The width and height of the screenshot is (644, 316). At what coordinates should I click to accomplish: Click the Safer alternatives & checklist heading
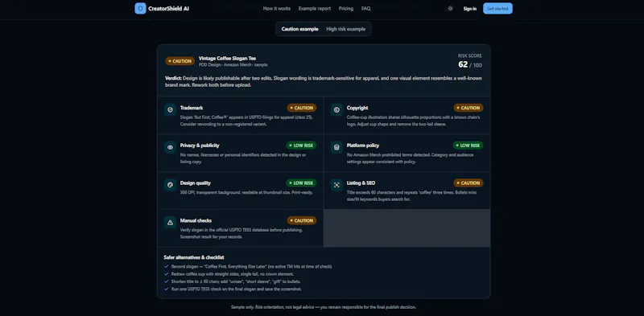[x=194, y=257]
